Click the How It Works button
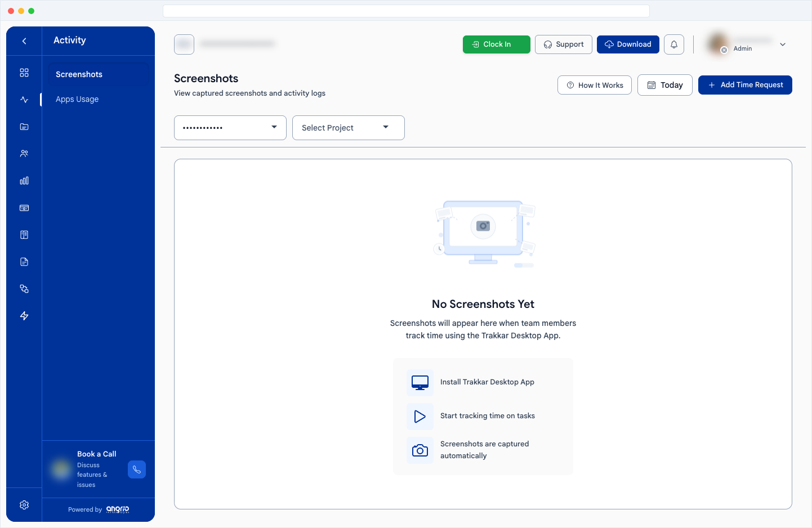 point(594,85)
